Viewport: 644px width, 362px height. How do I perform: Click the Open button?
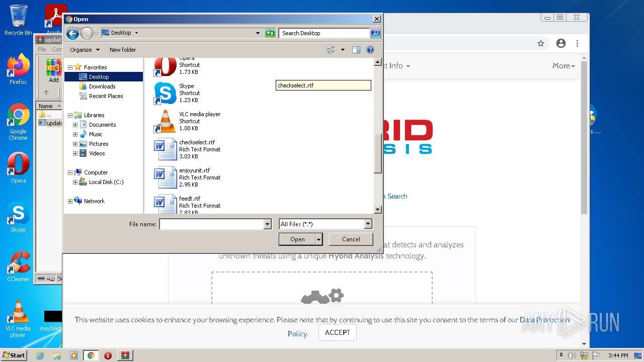click(297, 239)
